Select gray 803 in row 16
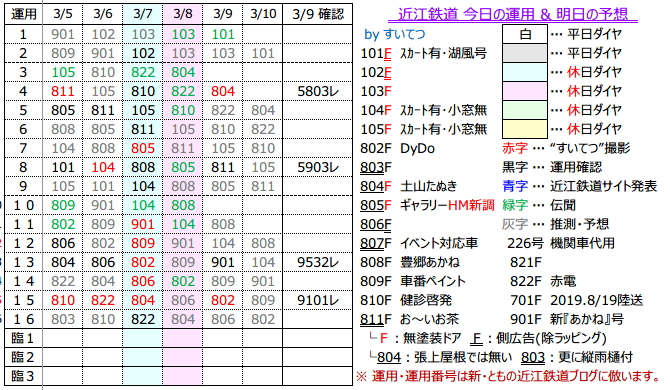Screen dimensions: 670x390 63,320
